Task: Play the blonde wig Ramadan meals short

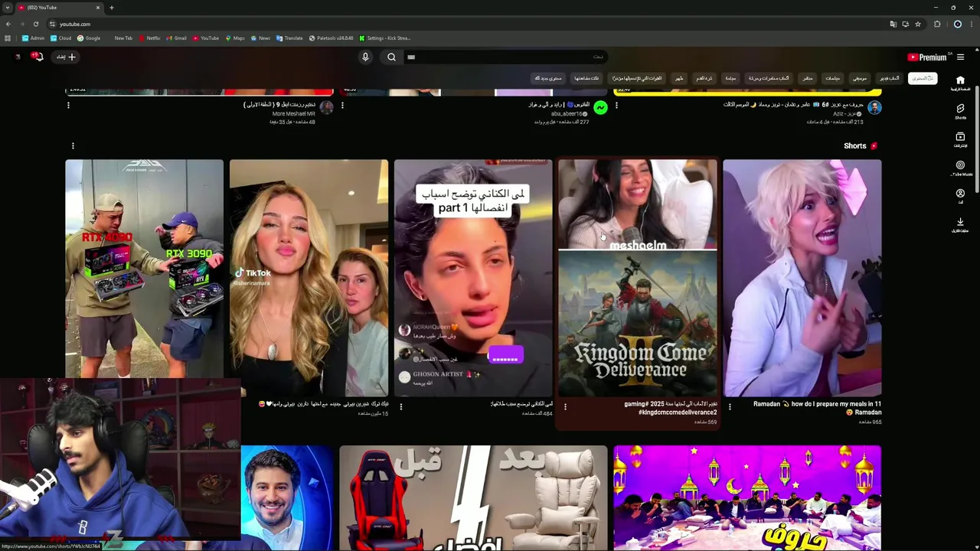Action: point(802,277)
